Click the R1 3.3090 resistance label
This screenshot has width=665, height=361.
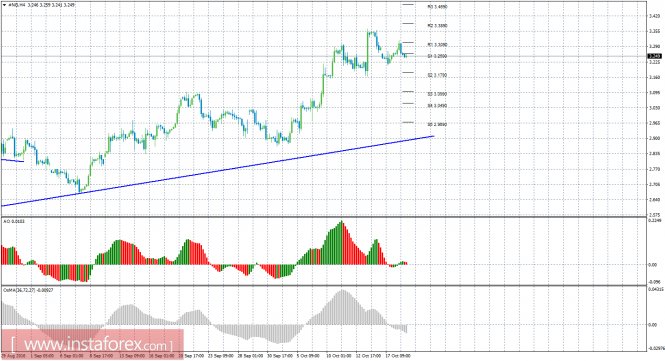pos(437,45)
